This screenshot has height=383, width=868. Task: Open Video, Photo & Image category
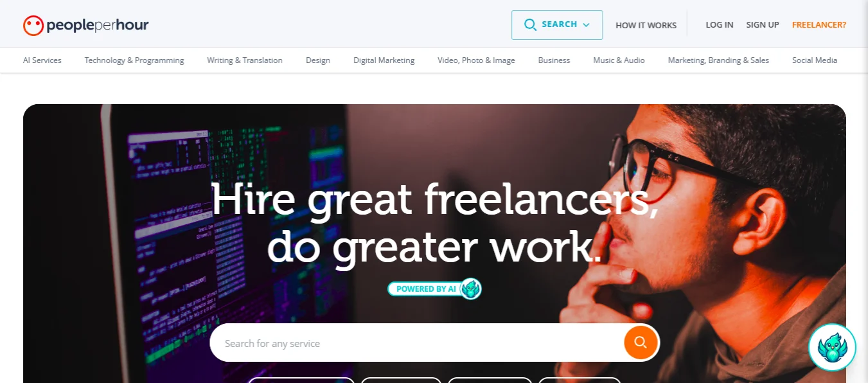(x=476, y=60)
